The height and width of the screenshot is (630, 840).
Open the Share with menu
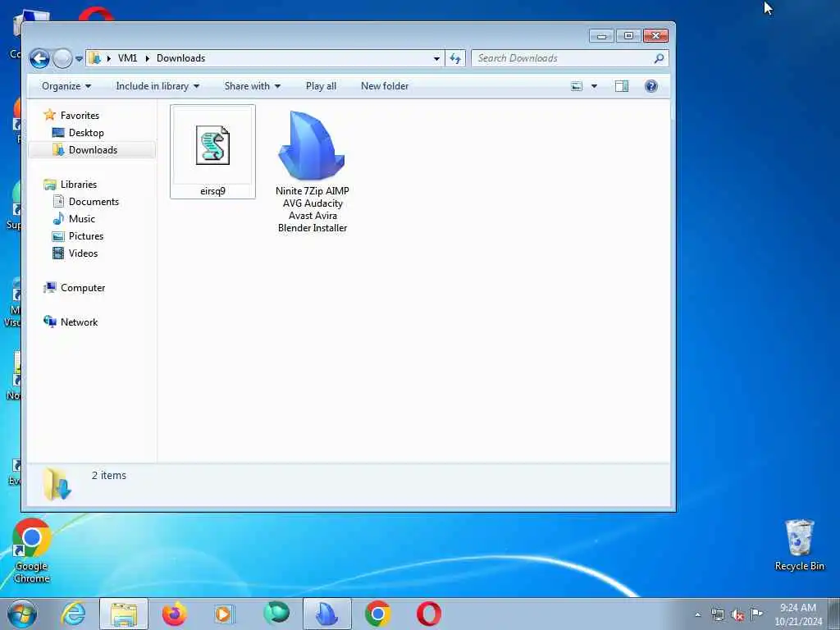[x=253, y=86]
